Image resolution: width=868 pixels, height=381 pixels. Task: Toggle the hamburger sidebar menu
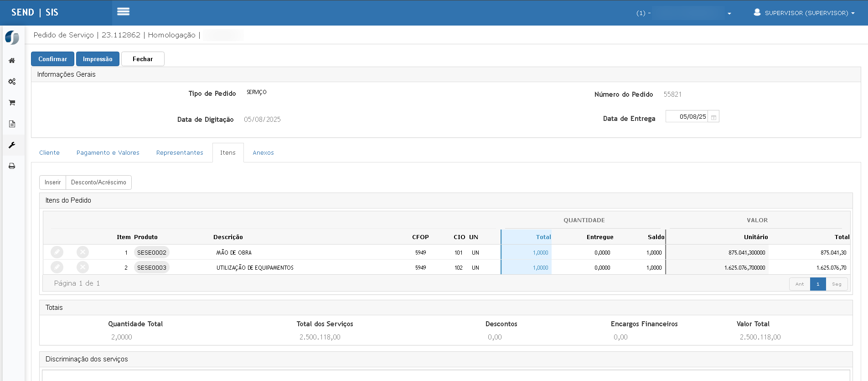tap(123, 12)
